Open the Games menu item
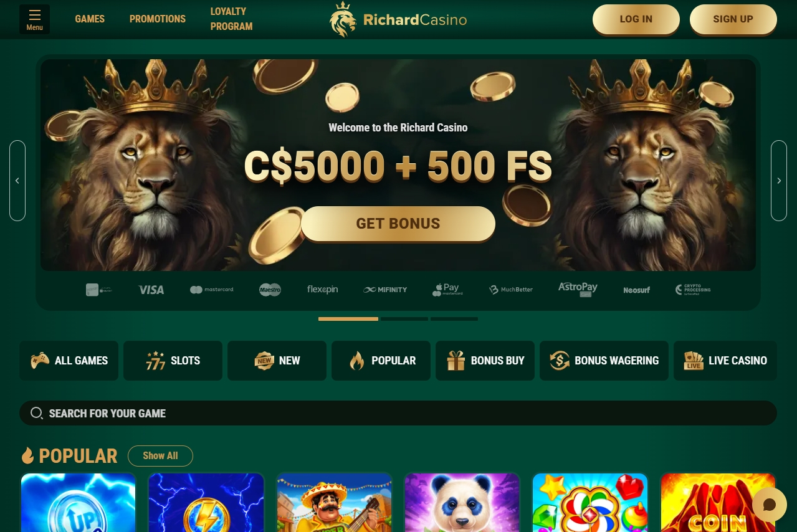 point(90,19)
